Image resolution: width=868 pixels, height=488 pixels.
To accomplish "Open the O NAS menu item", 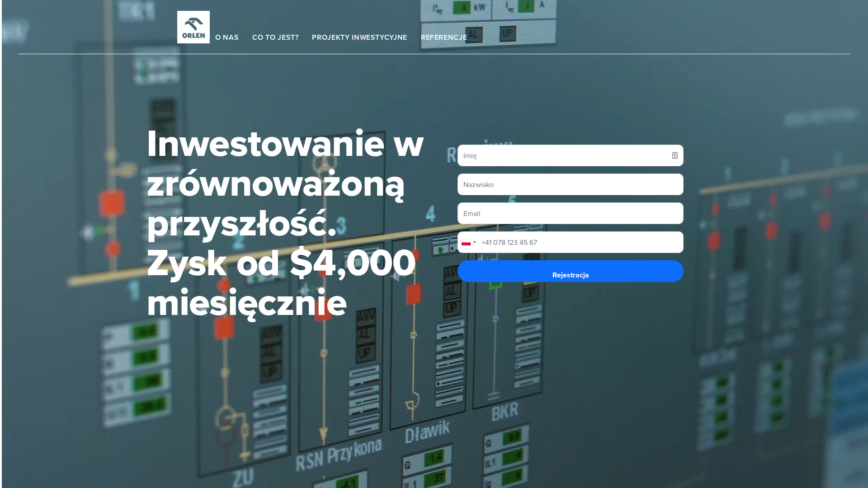I will [x=227, y=38].
